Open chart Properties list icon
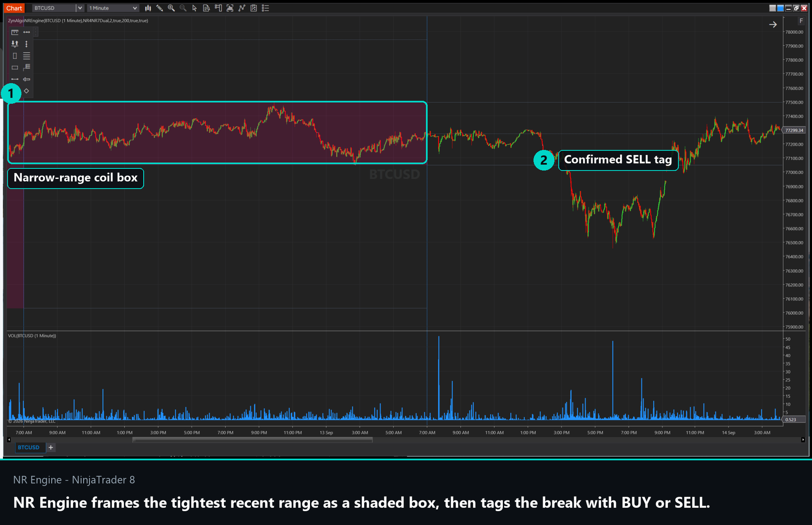Screen dimensions: 812x525 (x=266, y=8)
